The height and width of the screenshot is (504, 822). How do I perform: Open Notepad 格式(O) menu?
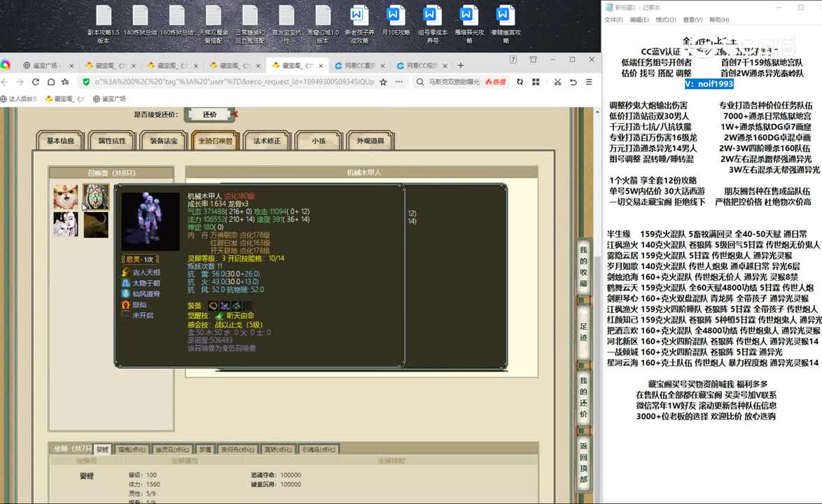point(665,20)
